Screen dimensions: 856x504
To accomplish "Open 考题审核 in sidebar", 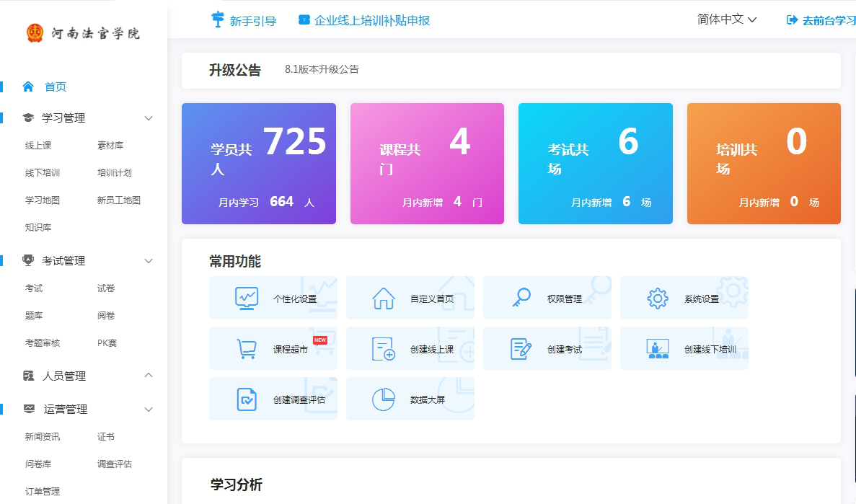I will click(43, 343).
